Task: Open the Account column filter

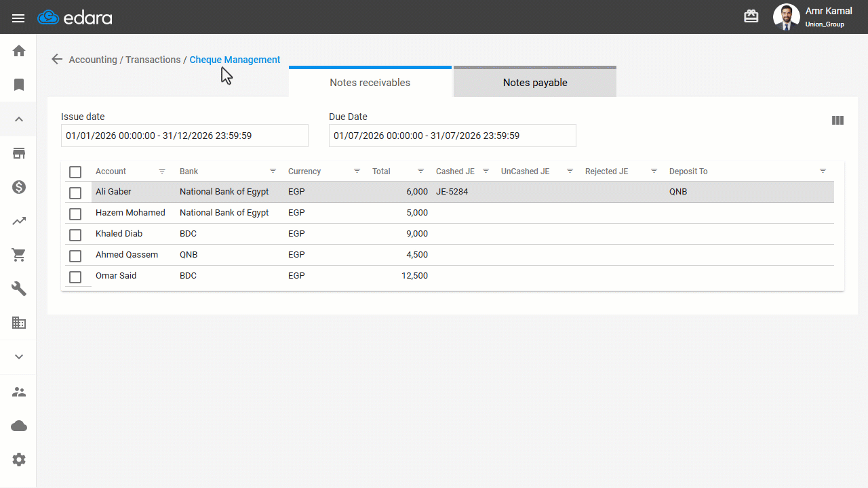Action: [x=162, y=171]
